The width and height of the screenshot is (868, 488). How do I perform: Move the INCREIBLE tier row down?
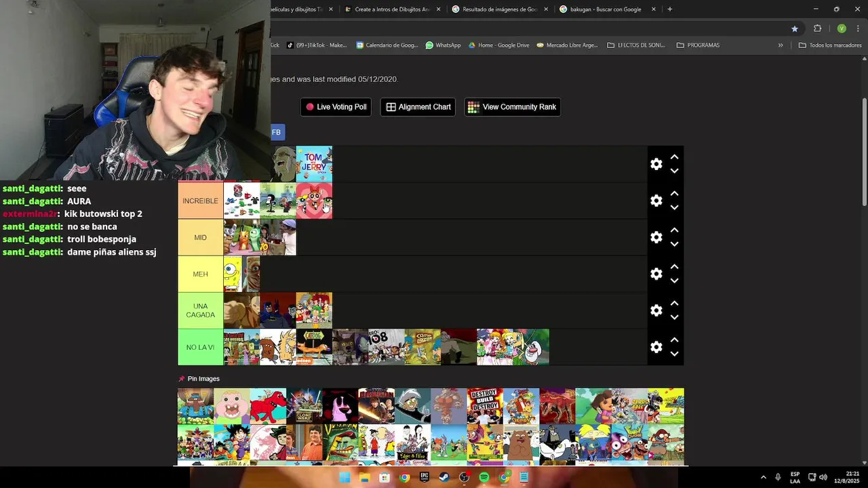[x=675, y=208]
